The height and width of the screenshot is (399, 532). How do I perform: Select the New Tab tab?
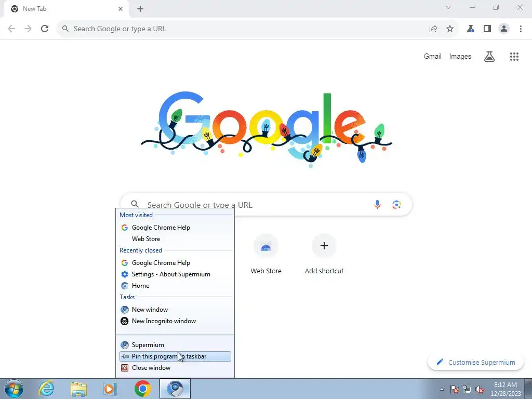[66, 9]
